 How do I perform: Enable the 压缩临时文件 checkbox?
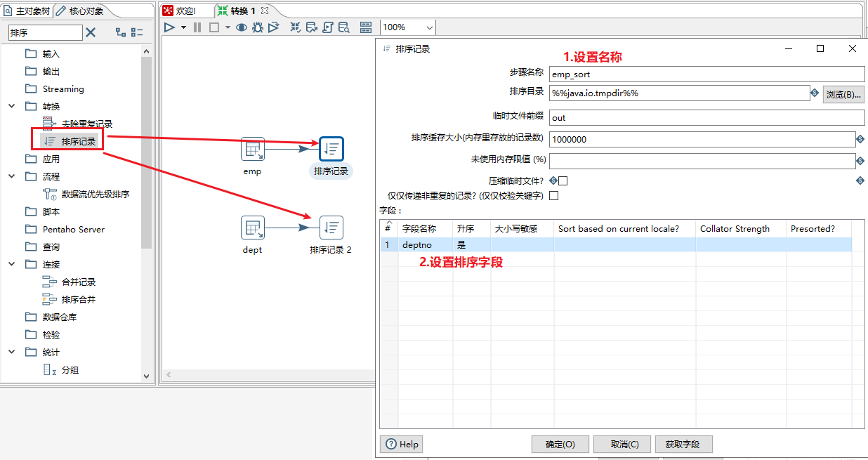[563, 180]
